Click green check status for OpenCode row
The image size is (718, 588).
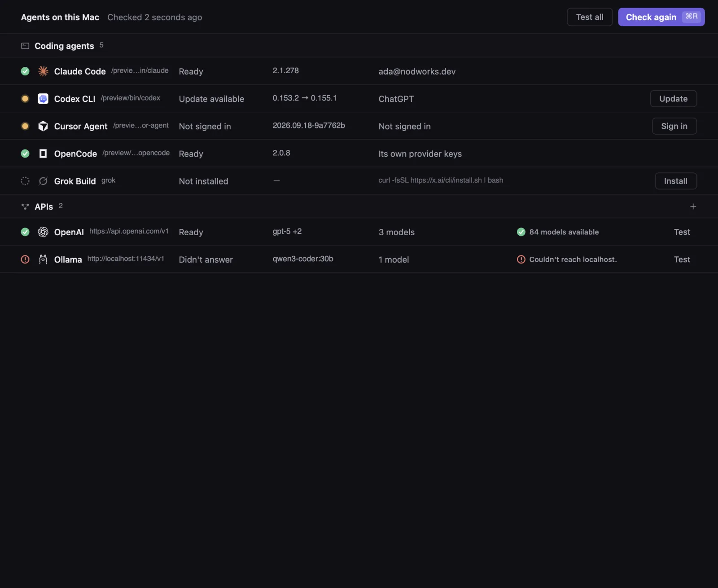pos(25,154)
